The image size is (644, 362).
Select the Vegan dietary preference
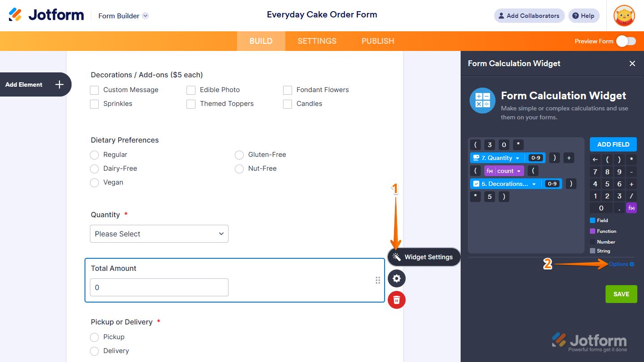(x=94, y=182)
